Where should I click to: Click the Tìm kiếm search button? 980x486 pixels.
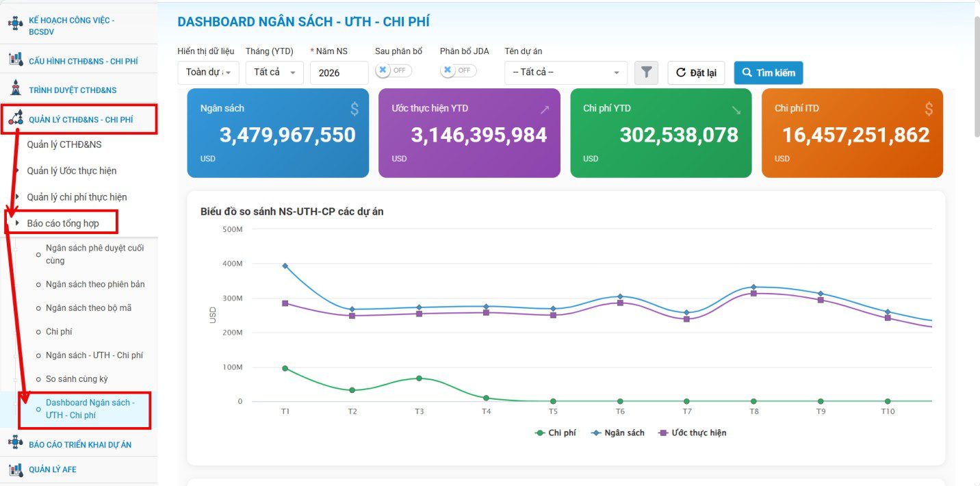[x=769, y=73]
